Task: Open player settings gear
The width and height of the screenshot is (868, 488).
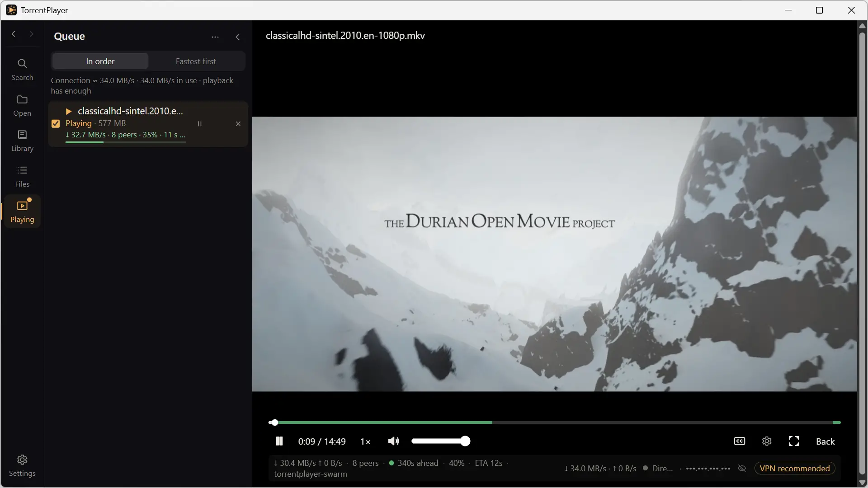Action: pos(767,441)
